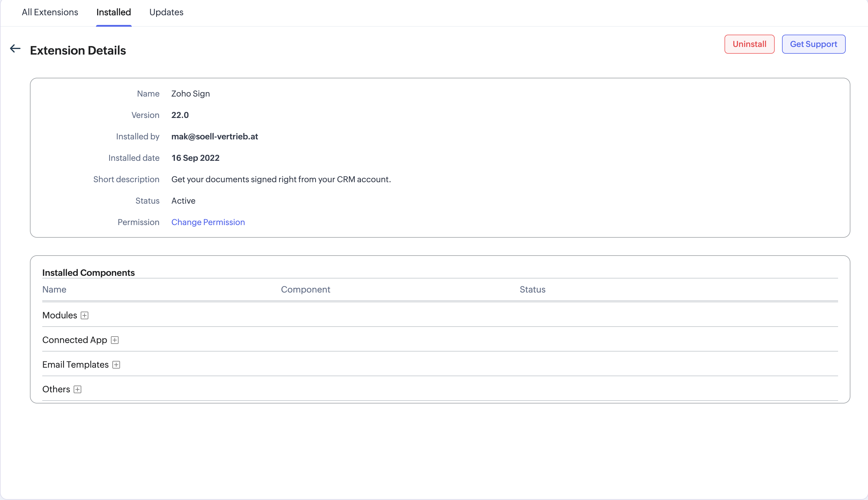Click the Modules row label
The image size is (868, 500).
click(60, 315)
